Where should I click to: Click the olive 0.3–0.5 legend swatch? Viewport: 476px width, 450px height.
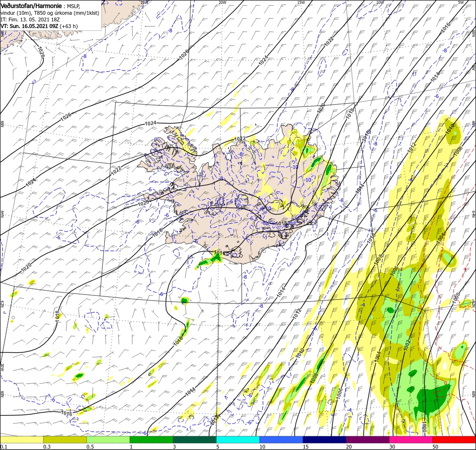coord(65,440)
